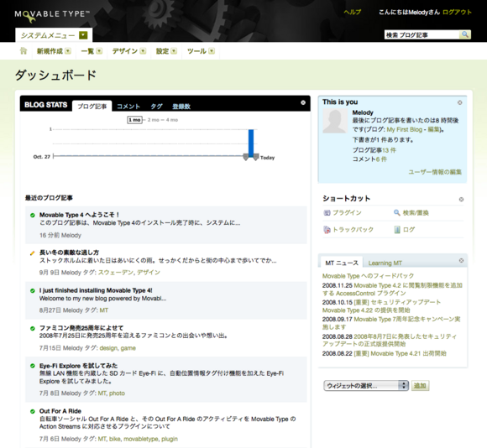This screenshot has width=487, height=448.
Task: Click the 検索/置換 magnifier icon
Action: tap(396, 213)
